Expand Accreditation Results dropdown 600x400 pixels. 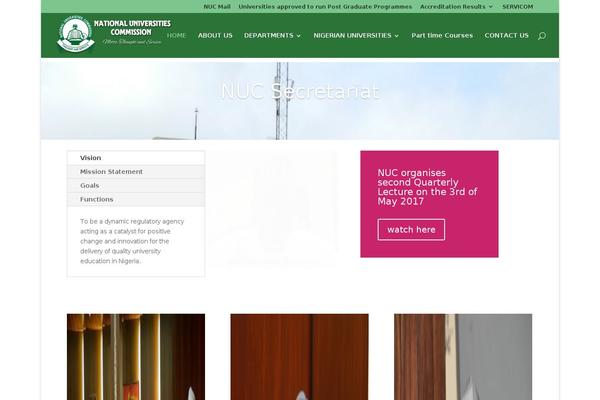[x=456, y=7]
